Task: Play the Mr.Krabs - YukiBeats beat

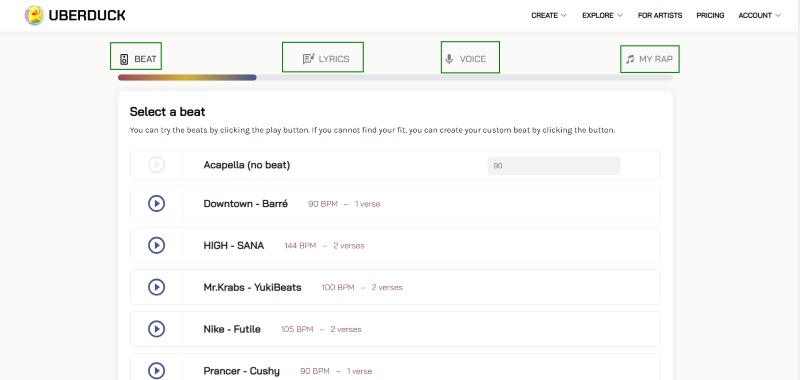Action: coord(157,287)
